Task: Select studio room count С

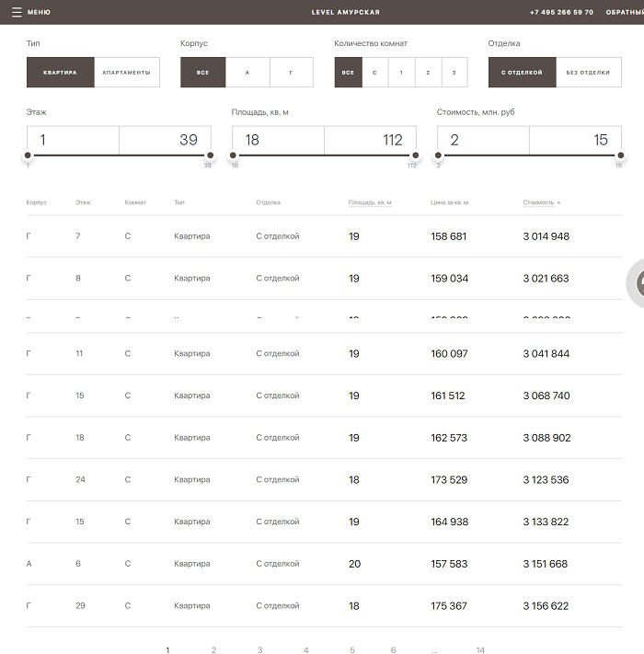Action: 374,73
